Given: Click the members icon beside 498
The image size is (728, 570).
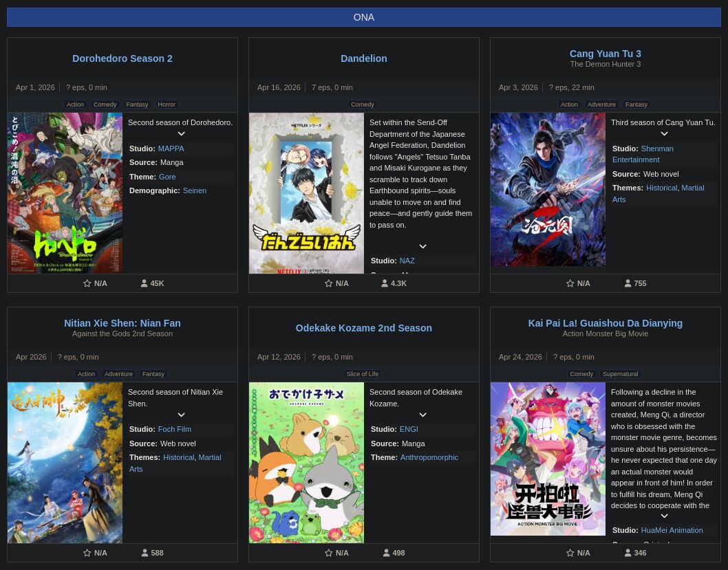Looking at the screenshot, I should pos(387,553).
